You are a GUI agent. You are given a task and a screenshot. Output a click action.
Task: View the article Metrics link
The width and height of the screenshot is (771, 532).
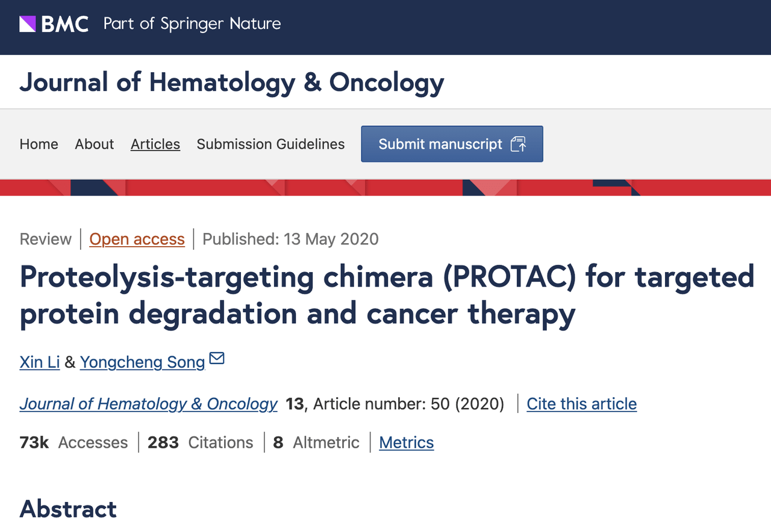[x=406, y=443]
